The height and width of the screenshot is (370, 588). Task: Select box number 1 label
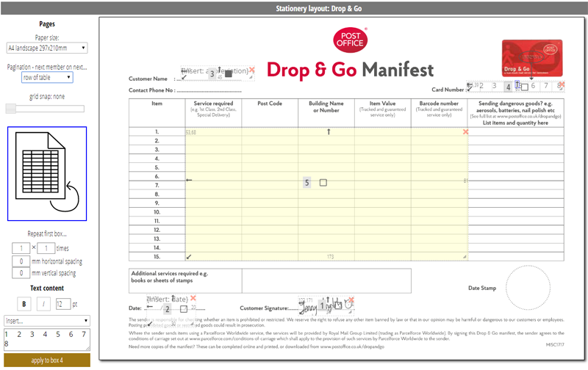click(322, 305)
